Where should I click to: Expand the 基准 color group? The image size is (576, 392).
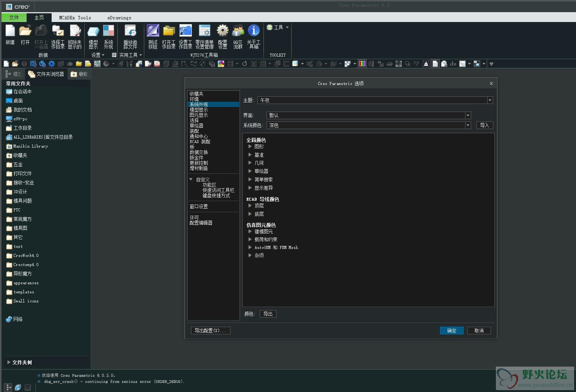(250, 155)
